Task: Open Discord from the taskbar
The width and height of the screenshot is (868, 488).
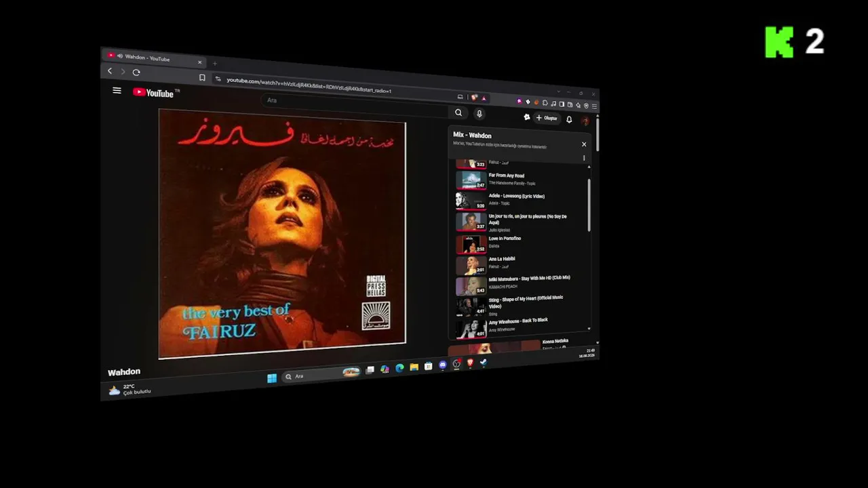Action: tap(442, 365)
